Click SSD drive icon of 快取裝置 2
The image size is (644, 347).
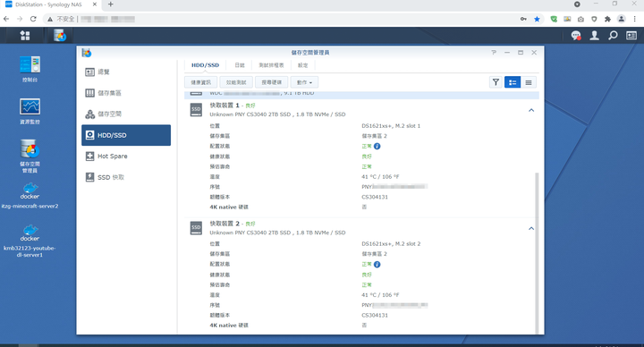pyautogui.click(x=196, y=228)
